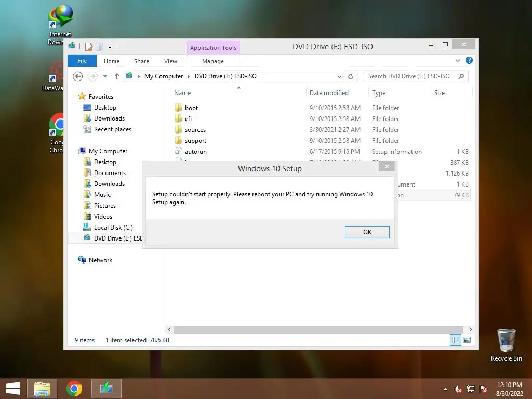This screenshot has height=399, width=532.
Task: Click the Windows Setup taskbar icon
Action: click(x=106, y=389)
